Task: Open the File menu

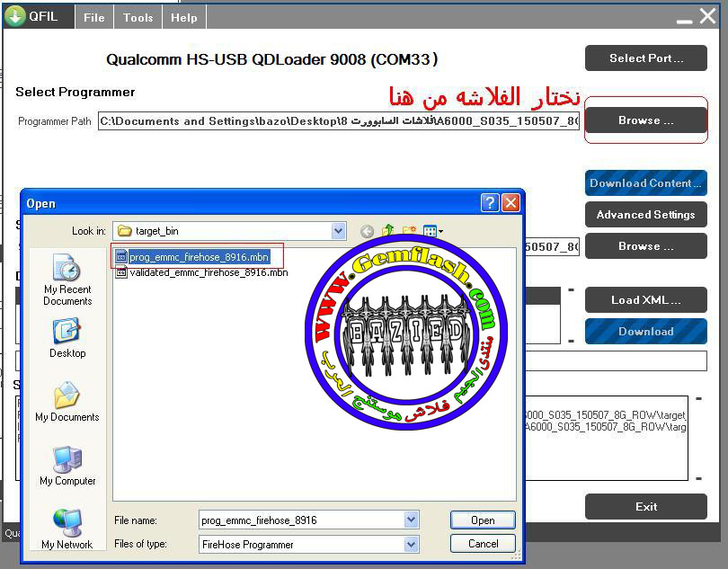Action: (94, 18)
